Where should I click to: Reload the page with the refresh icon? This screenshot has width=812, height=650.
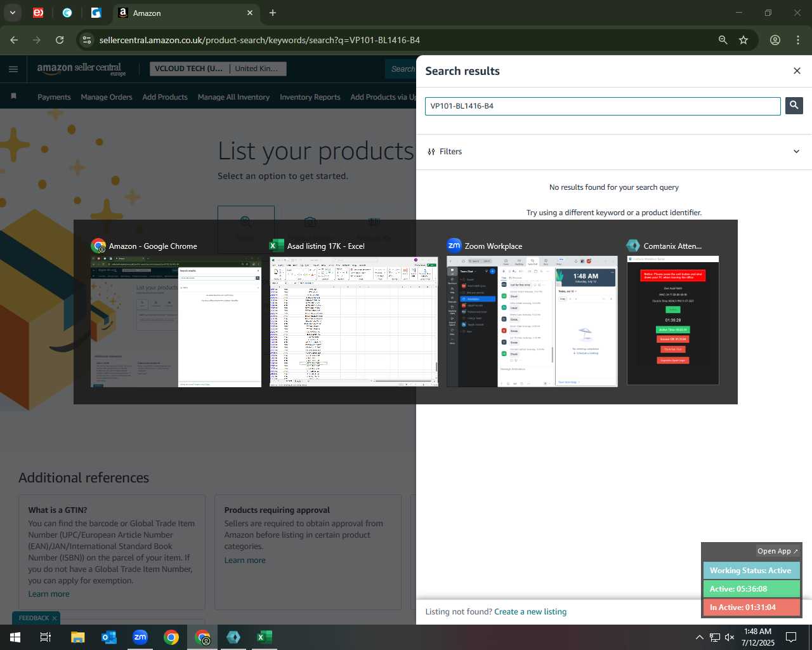[60, 40]
